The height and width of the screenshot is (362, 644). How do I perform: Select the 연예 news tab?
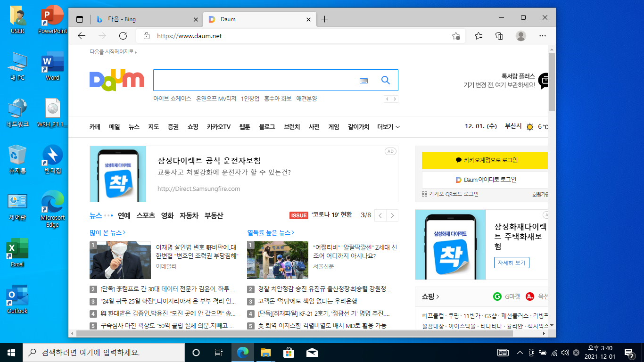(x=124, y=215)
